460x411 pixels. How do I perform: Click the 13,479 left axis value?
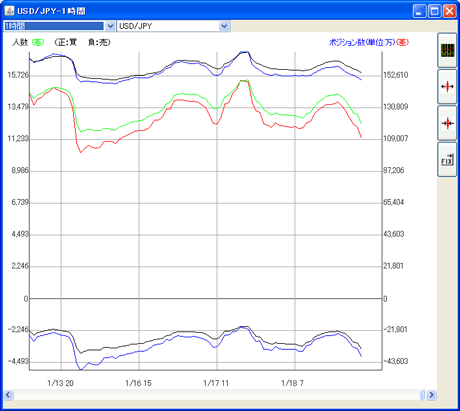[18, 107]
